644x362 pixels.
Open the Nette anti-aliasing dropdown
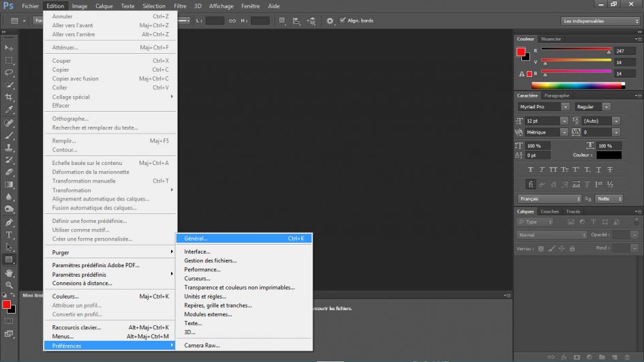click(x=609, y=199)
